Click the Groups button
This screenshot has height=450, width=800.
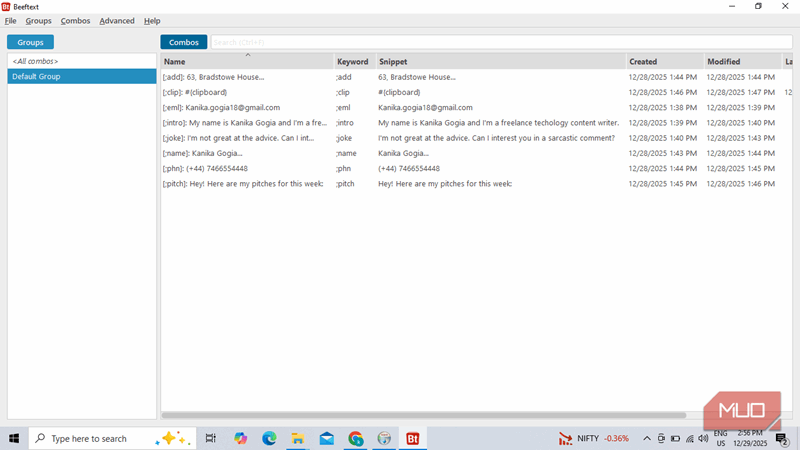pos(30,42)
